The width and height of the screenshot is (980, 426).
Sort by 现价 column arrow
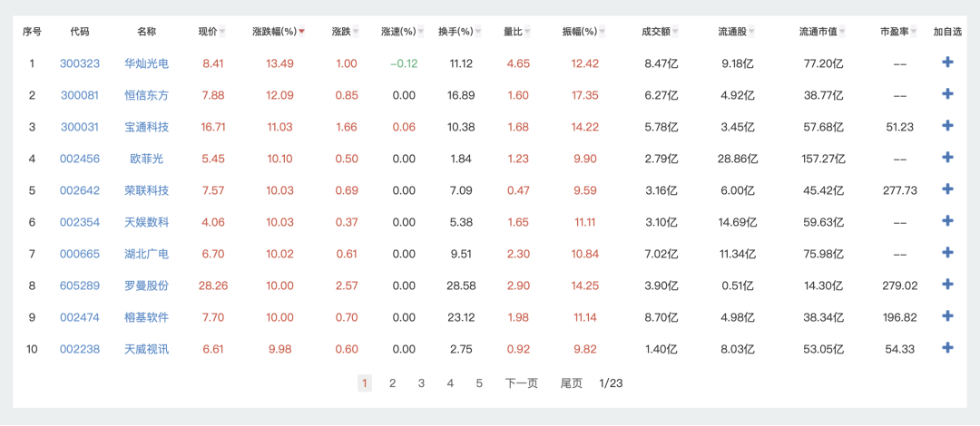pyautogui.click(x=222, y=32)
